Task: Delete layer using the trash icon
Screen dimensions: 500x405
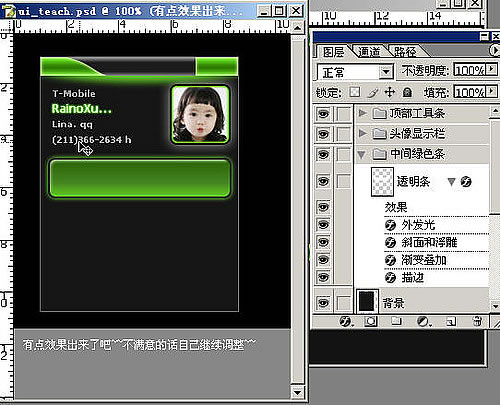Action: pos(477,321)
